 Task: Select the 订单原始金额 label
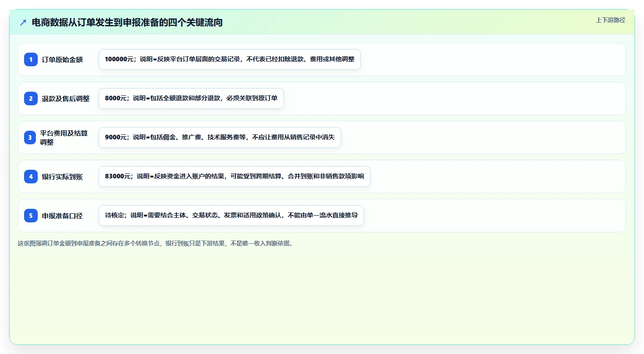pos(62,59)
